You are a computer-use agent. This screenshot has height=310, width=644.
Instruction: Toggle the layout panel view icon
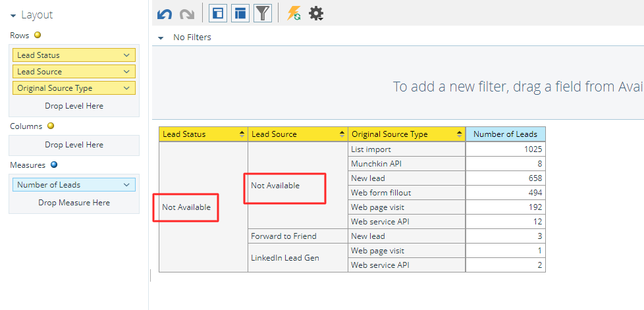tap(218, 13)
